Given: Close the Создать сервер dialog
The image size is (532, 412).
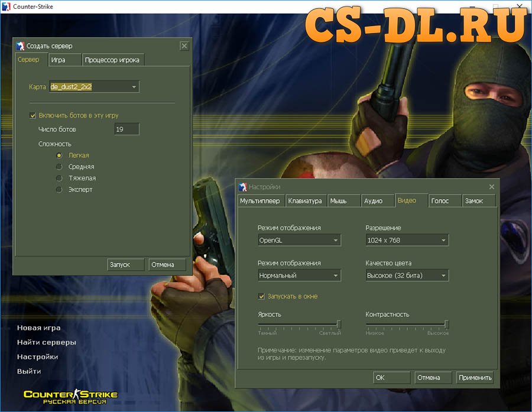Looking at the screenshot, I should 184,46.
